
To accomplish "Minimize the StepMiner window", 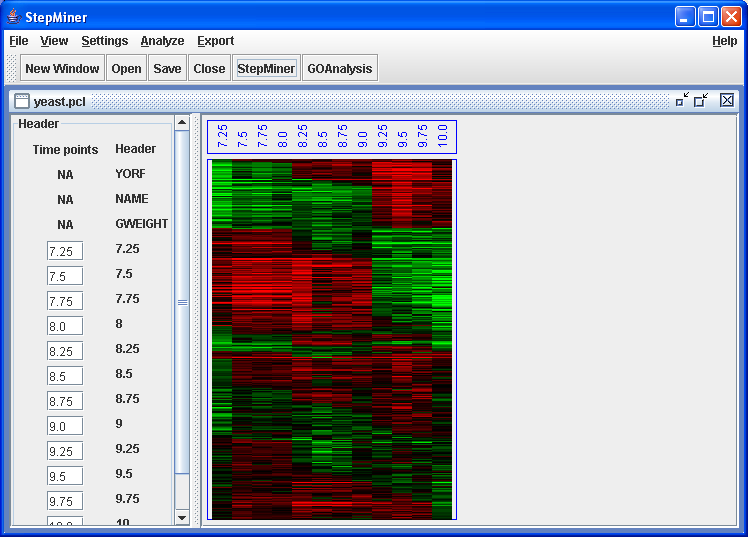I will 685,17.
